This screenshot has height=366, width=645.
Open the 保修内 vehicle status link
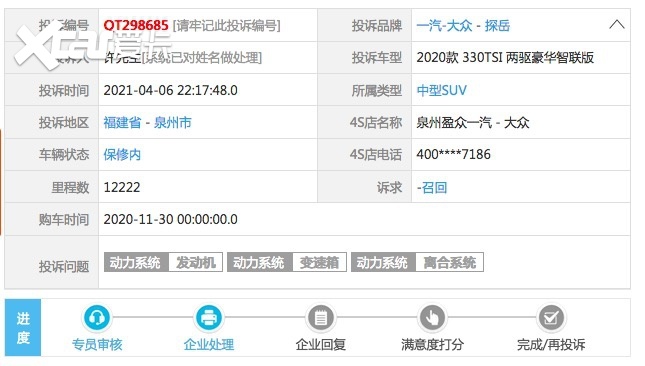click(122, 155)
